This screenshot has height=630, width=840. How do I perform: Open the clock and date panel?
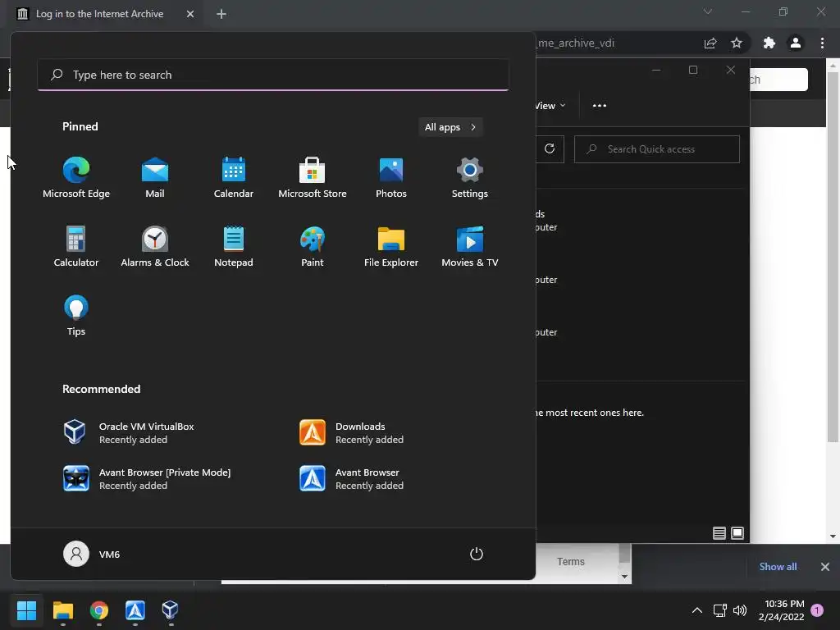[x=782, y=610]
